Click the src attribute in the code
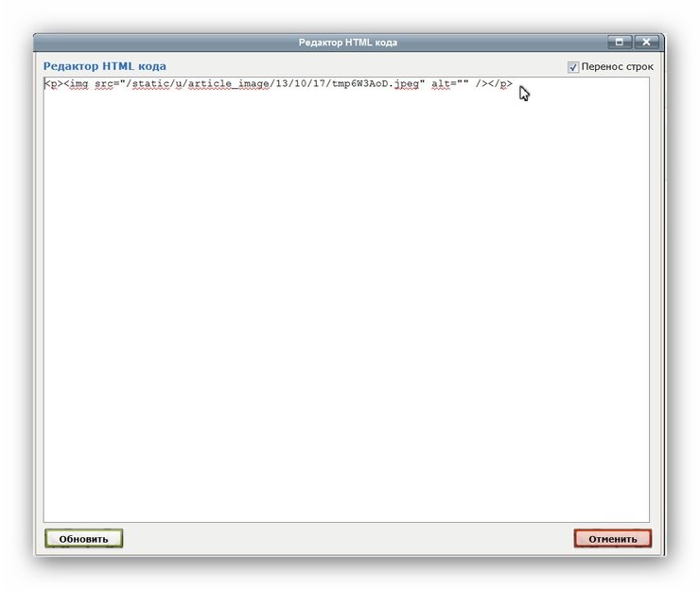700x590 pixels. (103, 84)
